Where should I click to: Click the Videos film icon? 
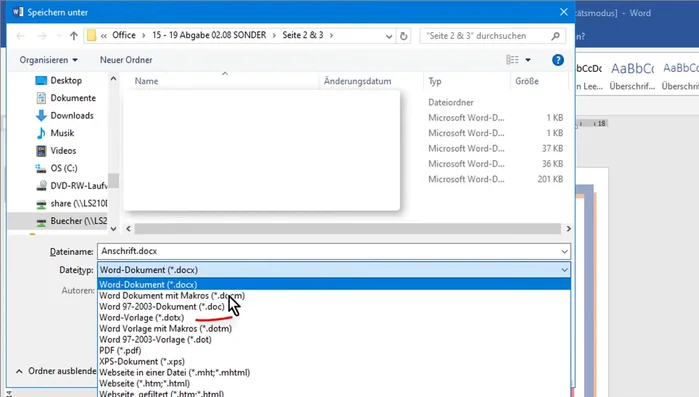[x=41, y=151]
